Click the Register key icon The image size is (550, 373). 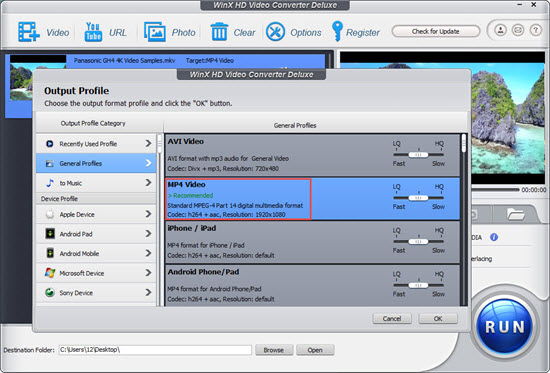(x=337, y=31)
